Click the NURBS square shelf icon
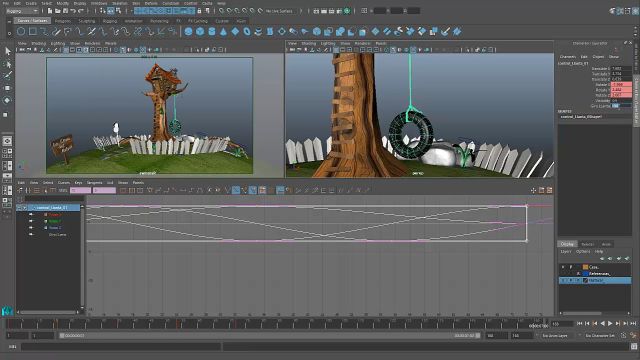The width and height of the screenshot is (640, 360). click(x=33, y=31)
